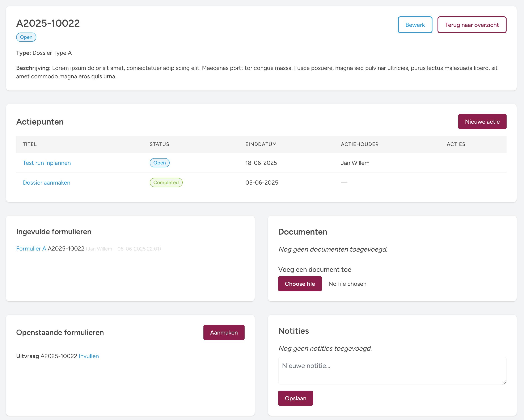Click the Einddatum column header

(261, 144)
